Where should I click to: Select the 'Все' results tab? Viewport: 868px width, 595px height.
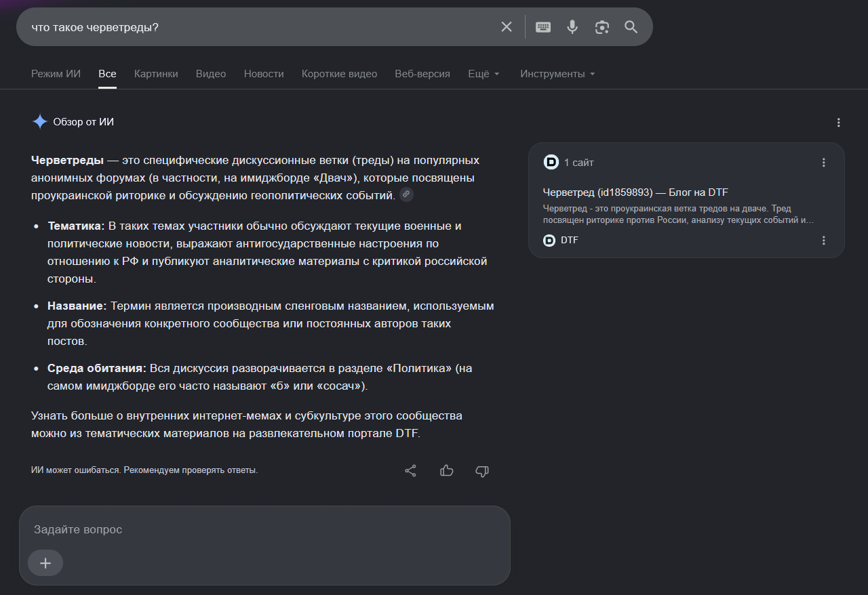[107, 74]
